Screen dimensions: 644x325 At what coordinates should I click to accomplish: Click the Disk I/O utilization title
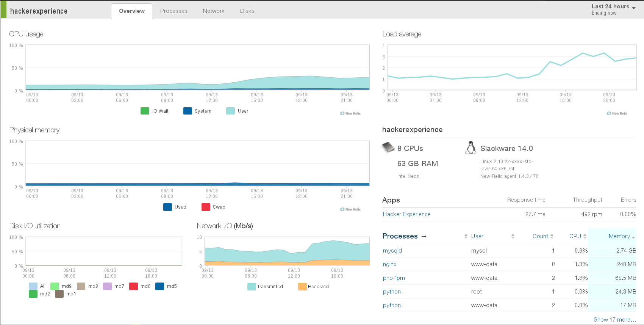pos(34,226)
